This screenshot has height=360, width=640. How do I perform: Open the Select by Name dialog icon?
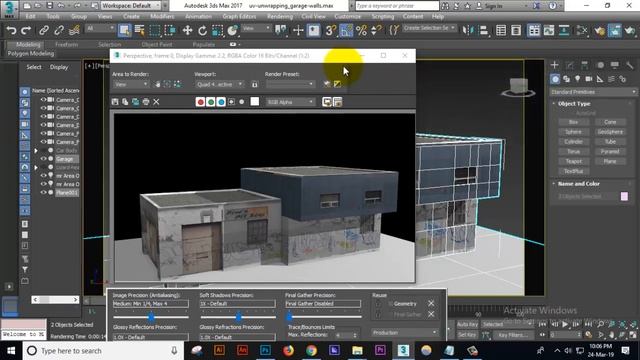tap(139, 31)
